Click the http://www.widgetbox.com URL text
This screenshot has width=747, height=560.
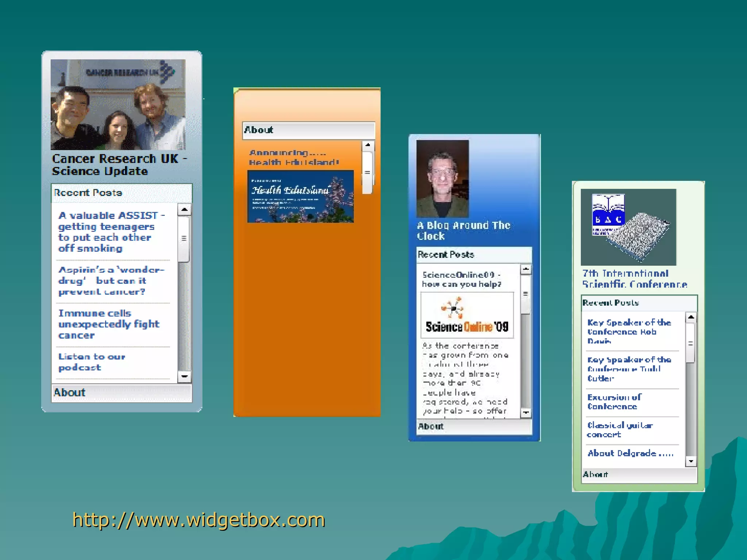[199, 520]
